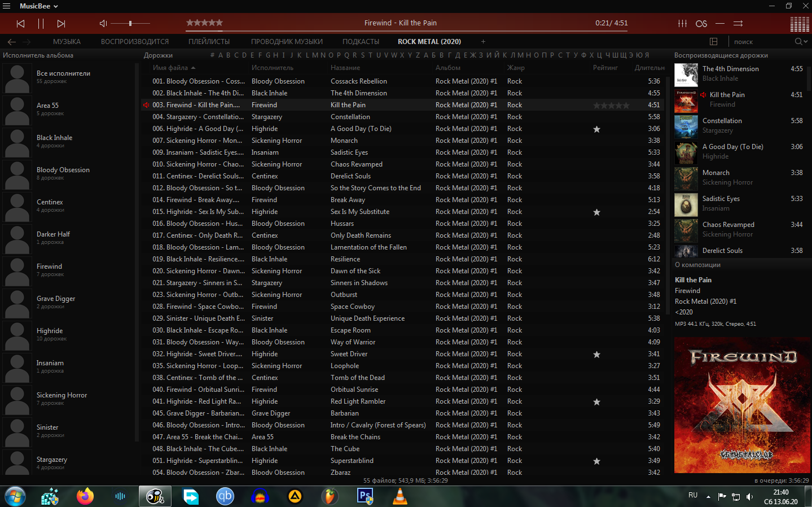812x507 pixels.
Task: Set the five-star rating in the player bar
Action: 204,23
